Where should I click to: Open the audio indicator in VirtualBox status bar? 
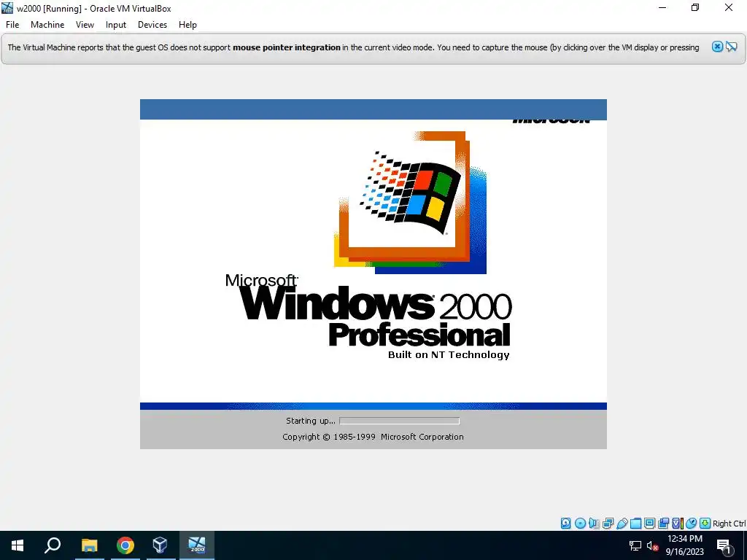(x=594, y=524)
